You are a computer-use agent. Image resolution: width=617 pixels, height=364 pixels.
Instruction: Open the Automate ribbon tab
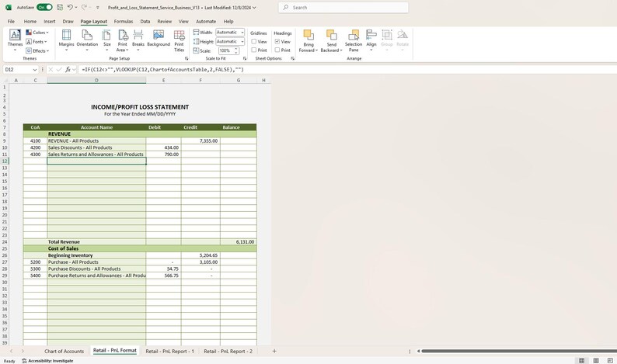[x=206, y=21]
